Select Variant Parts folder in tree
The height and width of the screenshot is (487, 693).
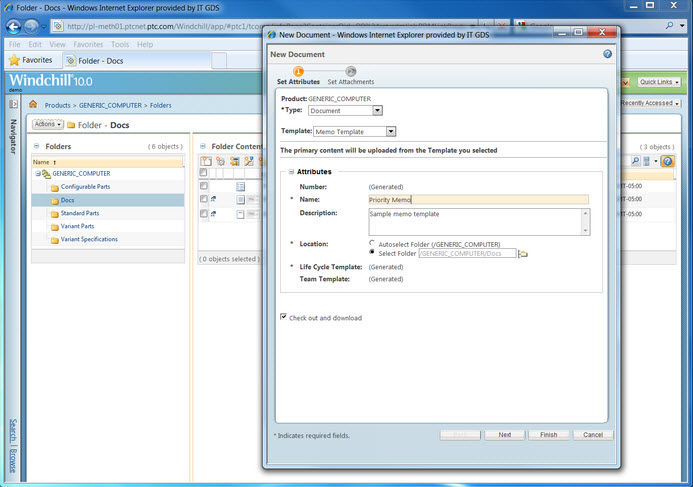[x=77, y=226]
